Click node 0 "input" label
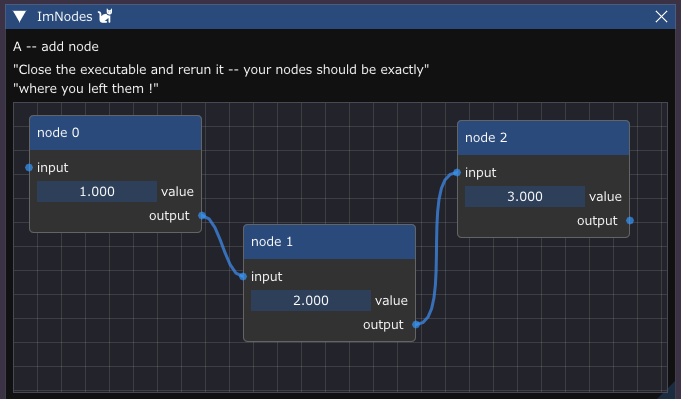This screenshot has width=681, height=399. tap(53, 168)
